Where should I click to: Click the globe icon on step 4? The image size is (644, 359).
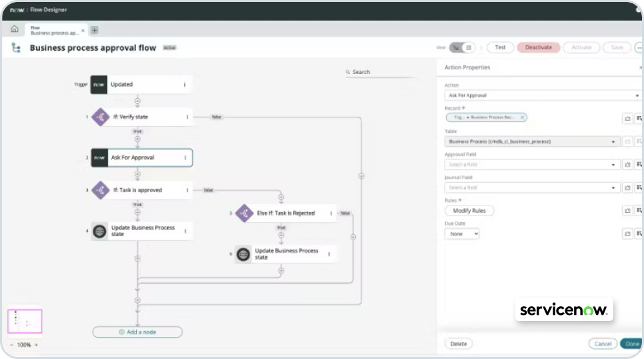pyautogui.click(x=100, y=232)
